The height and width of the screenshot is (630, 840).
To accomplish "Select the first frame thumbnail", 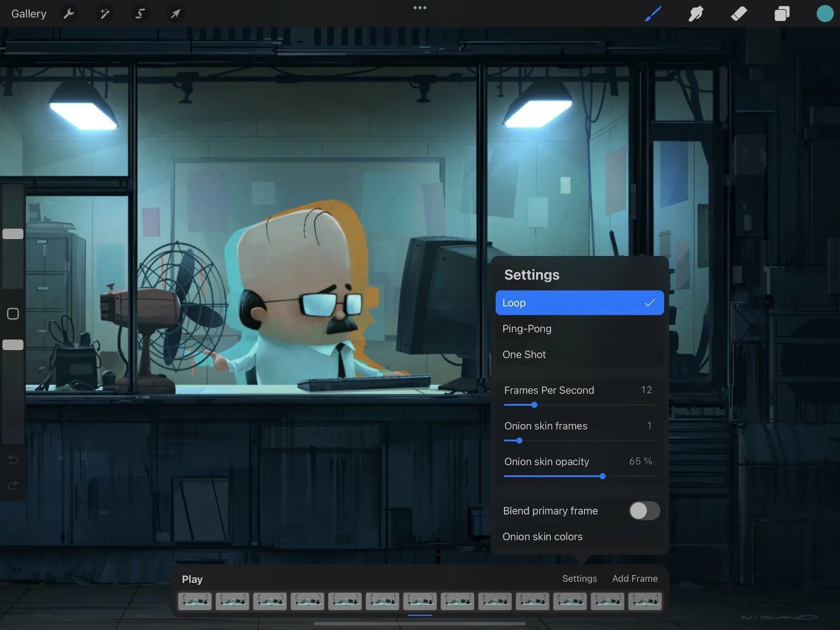I will click(195, 601).
